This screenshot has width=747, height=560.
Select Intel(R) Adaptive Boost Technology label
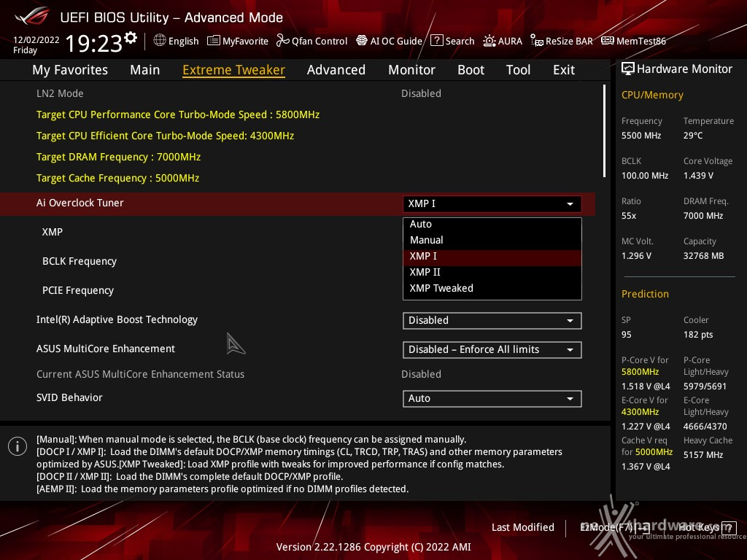tap(117, 319)
